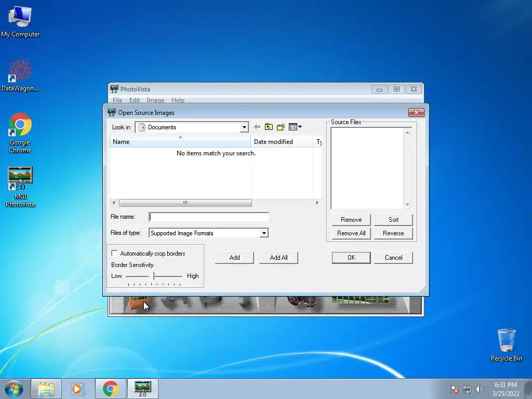Go up one folder level
Screen dimensions: 532x399
269,127
